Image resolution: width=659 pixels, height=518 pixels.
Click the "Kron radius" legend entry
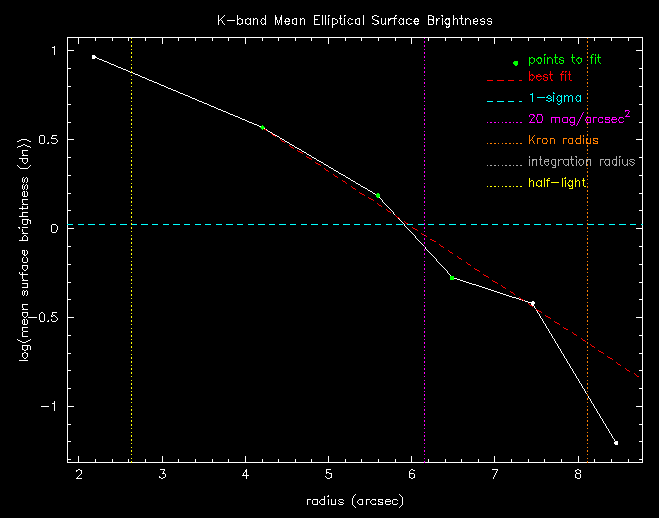click(x=565, y=141)
